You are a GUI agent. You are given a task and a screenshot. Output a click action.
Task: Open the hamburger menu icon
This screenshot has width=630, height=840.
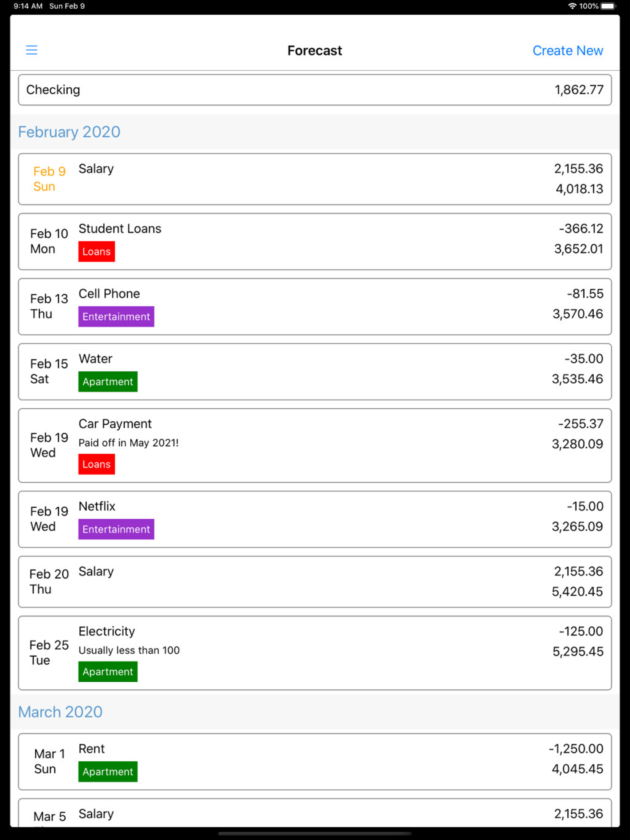click(32, 50)
